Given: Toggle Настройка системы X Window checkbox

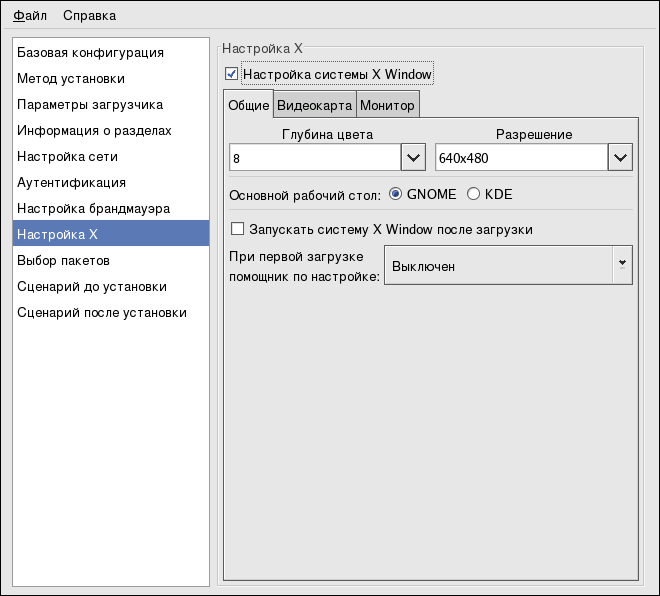Looking at the screenshot, I should (x=232, y=74).
